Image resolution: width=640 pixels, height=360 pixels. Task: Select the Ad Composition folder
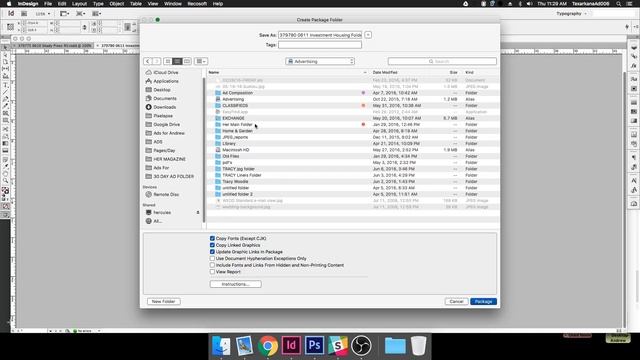point(353,93)
